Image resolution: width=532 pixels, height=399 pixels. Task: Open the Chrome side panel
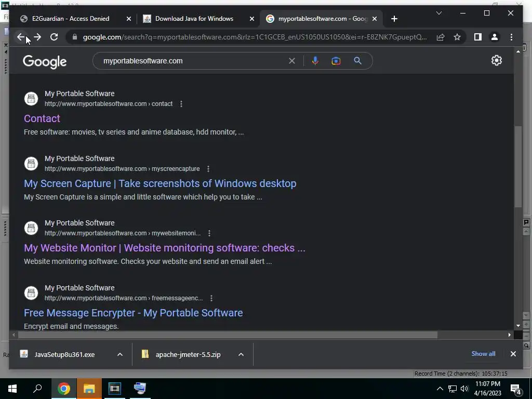tap(478, 37)
